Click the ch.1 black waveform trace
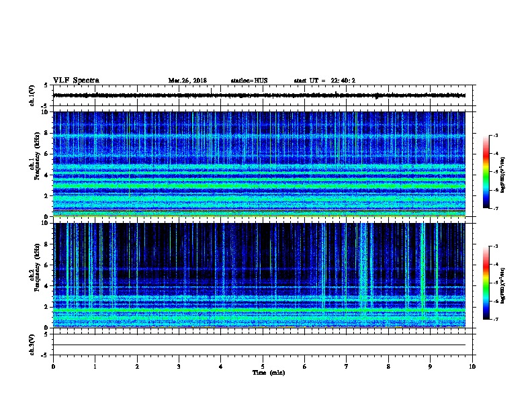The width and height of the screenshot is (532, 411). [259, 95]
